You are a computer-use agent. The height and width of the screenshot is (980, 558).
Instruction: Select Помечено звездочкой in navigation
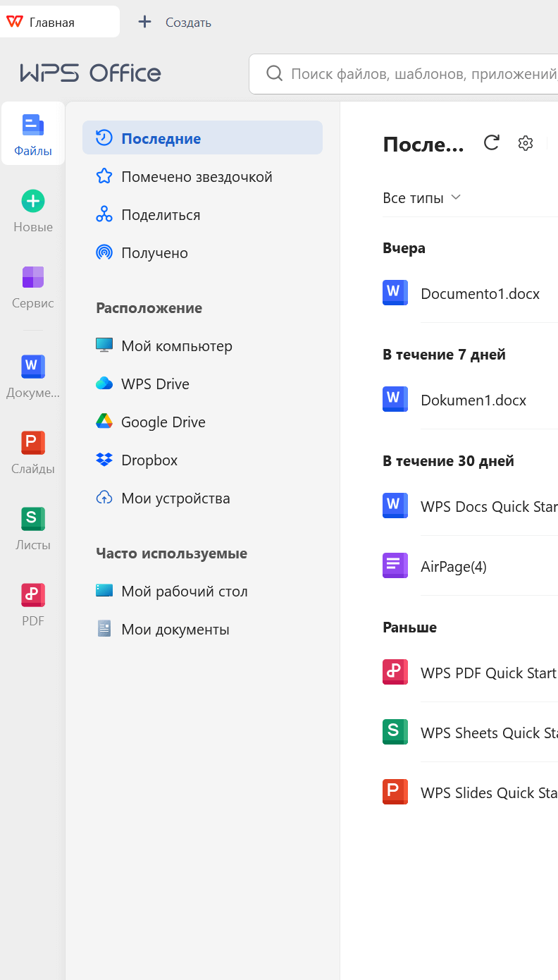coord(202,176)
